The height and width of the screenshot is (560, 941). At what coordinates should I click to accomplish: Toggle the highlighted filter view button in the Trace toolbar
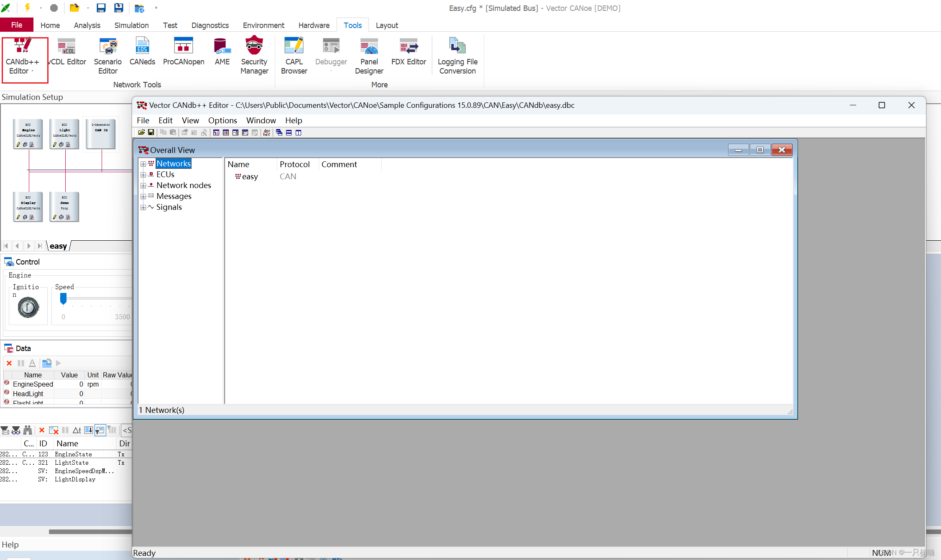[x=100, y=430]
